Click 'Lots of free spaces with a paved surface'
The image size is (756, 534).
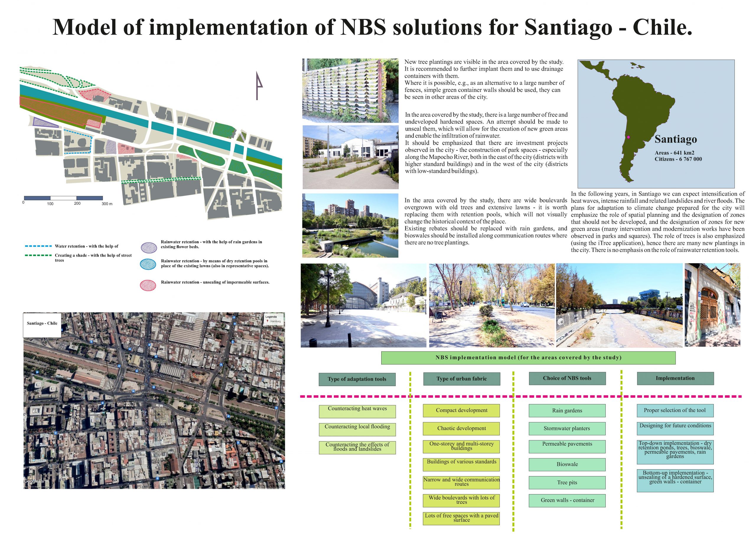click(461, 519)
